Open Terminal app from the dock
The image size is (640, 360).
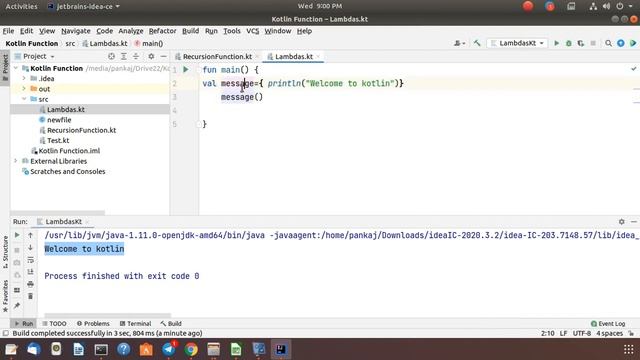pyautogui.click(x=101, y=349)
